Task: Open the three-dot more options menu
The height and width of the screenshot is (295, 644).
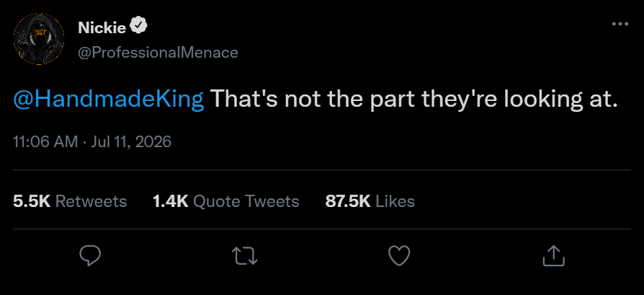Action: tap(620, 25)
